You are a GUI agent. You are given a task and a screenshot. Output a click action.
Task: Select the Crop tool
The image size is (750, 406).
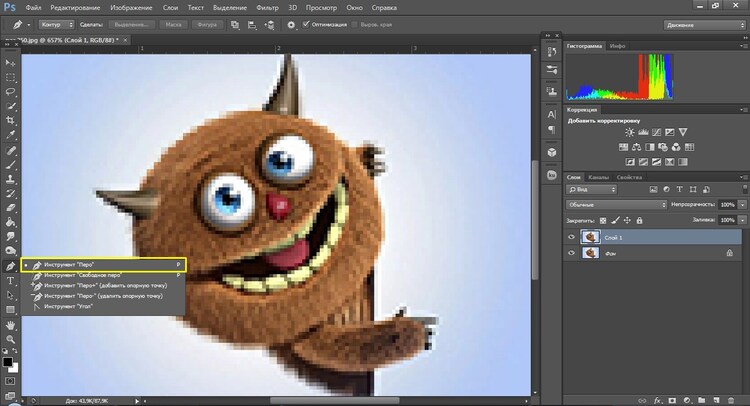(x=10, y=120)
